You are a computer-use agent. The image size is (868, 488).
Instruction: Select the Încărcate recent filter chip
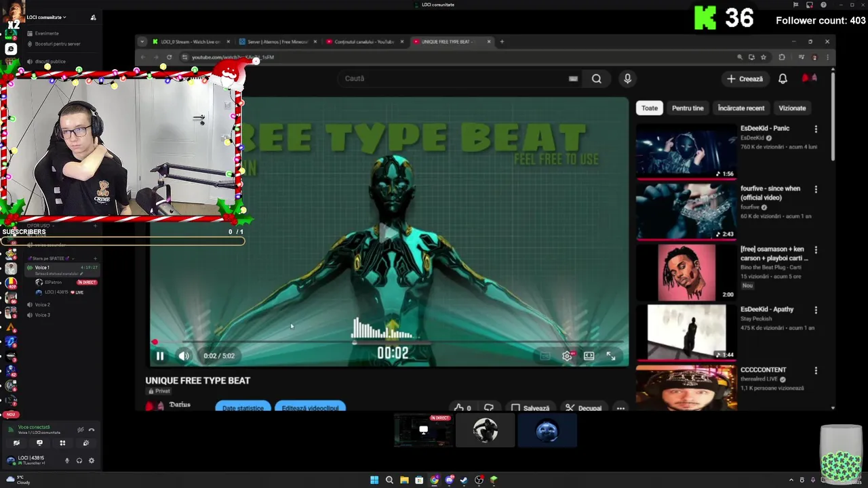point(741,108)
